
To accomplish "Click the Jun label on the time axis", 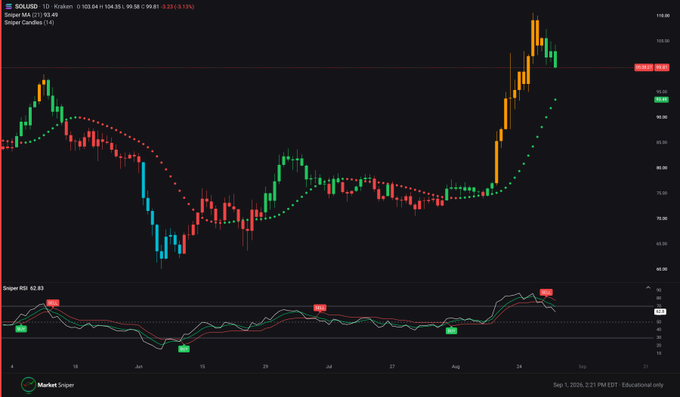I will (x=139, y=367).
